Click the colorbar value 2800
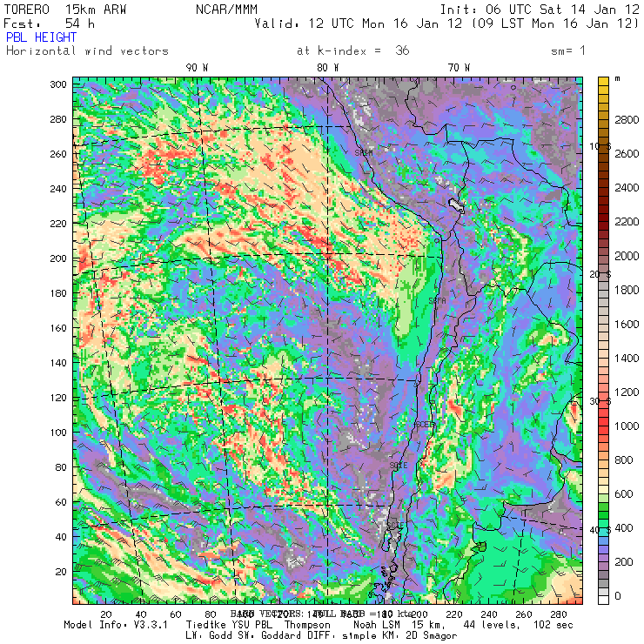Screen dimensions: 644x644 (x=627, y=119)
